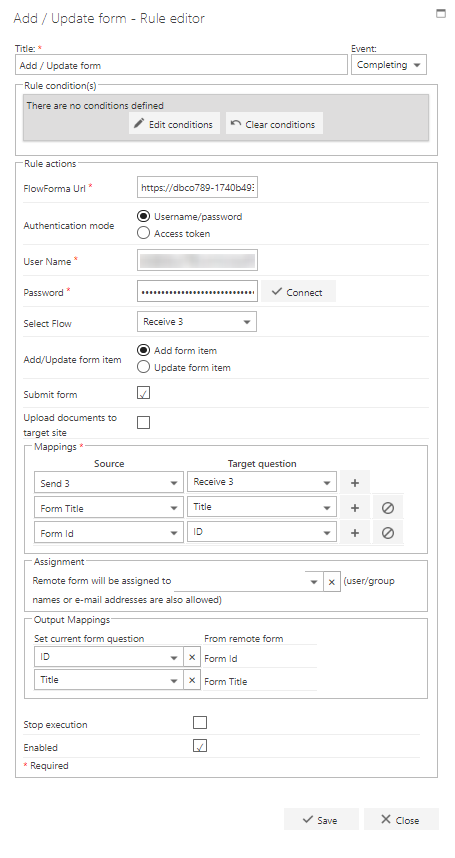Click the rule Title input field
Image resolution: width=455 pixels, height=858 pixels.
(181, 65)
